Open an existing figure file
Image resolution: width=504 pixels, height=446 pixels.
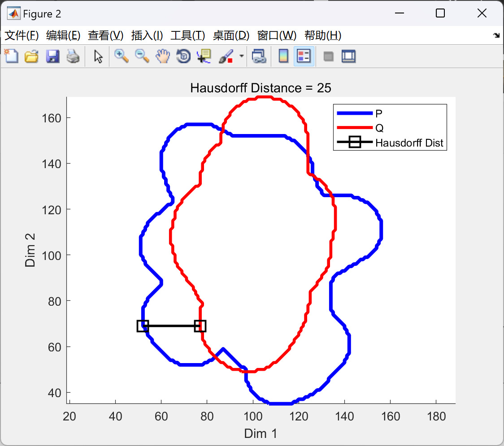(x=31, y=56)
